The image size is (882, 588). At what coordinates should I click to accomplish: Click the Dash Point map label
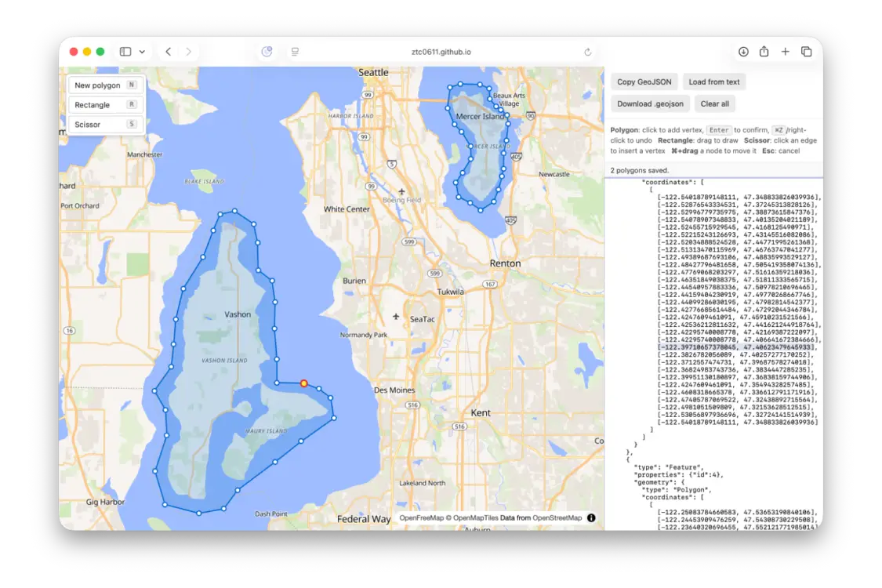271,514
